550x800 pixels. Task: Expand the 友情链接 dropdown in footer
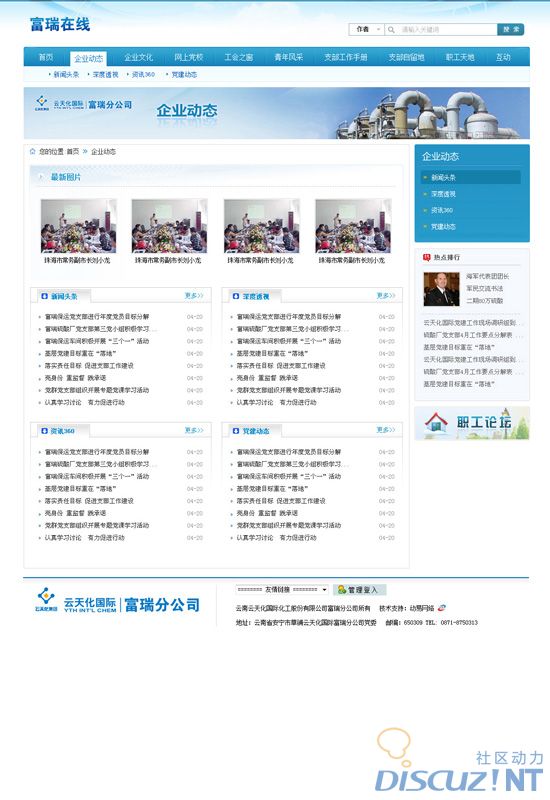pos(282,589)
